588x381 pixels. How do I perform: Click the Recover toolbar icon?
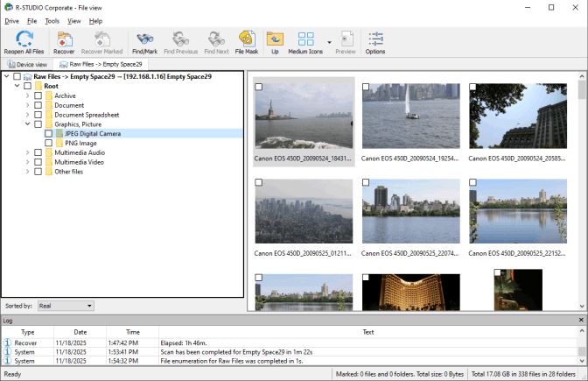point(64,39)
